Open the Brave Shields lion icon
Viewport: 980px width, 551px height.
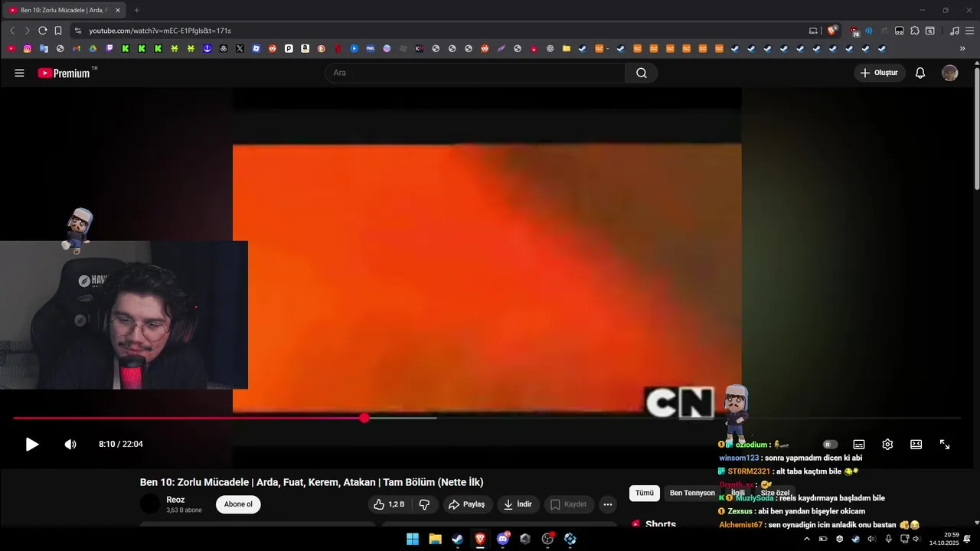831,31
